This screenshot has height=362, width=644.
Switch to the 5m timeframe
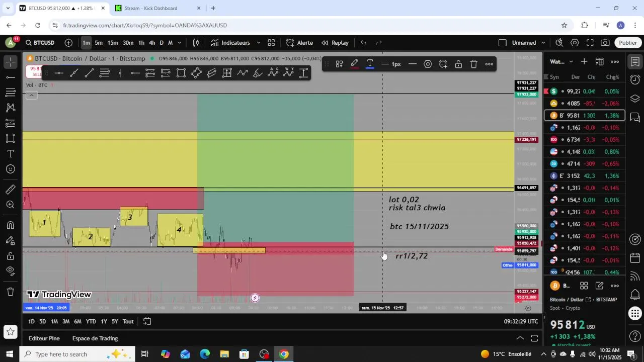pos(99,43)
